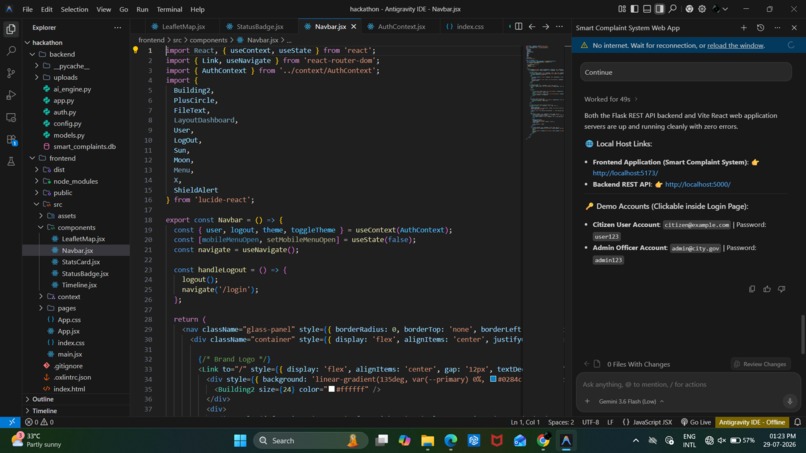Split the editor to the right

518,26
